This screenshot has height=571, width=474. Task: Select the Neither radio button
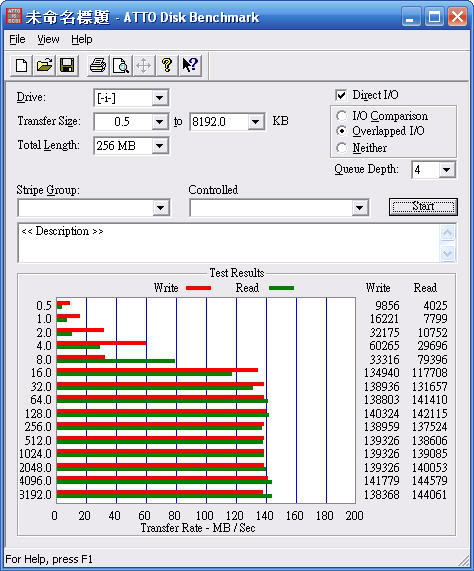(x=341, y=148)
